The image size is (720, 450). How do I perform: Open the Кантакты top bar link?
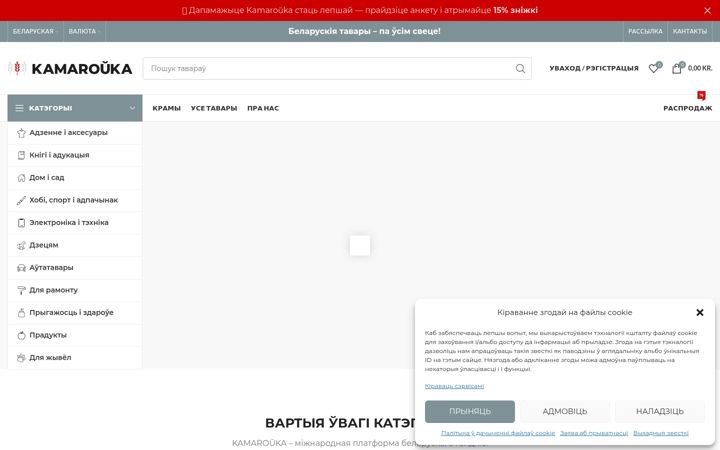(690, 31)
